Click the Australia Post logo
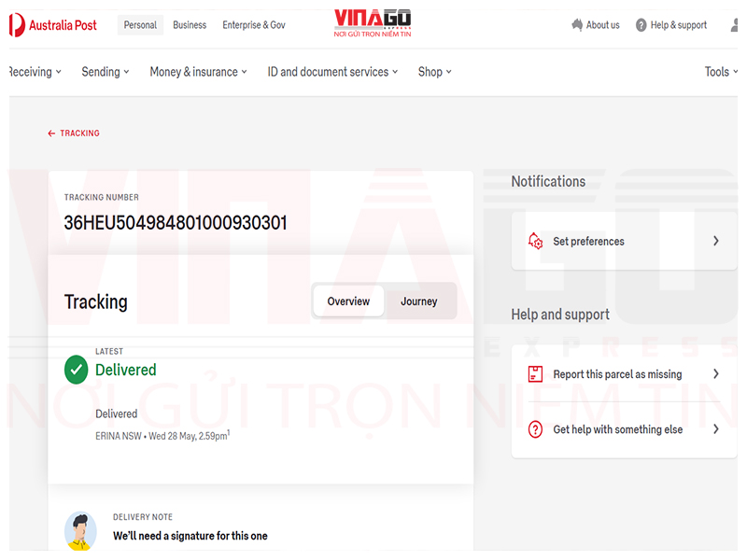This screenshot has height=560, width=747. click(53, 25)
